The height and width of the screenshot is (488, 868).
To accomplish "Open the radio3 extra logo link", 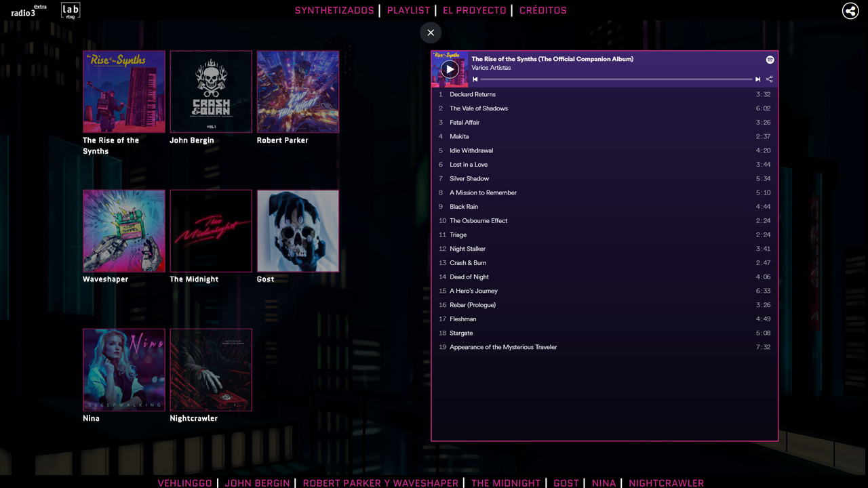I will (29, 10).
